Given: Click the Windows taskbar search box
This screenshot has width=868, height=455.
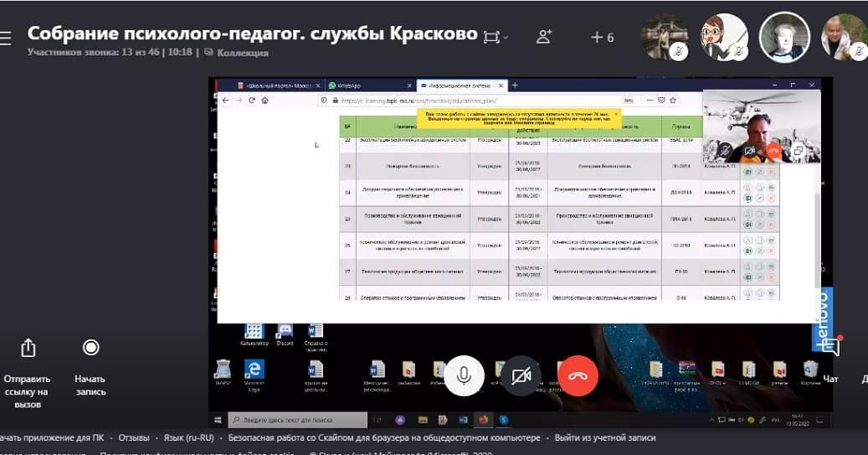Looking at the screenshot, I should [x=298, y=420].
